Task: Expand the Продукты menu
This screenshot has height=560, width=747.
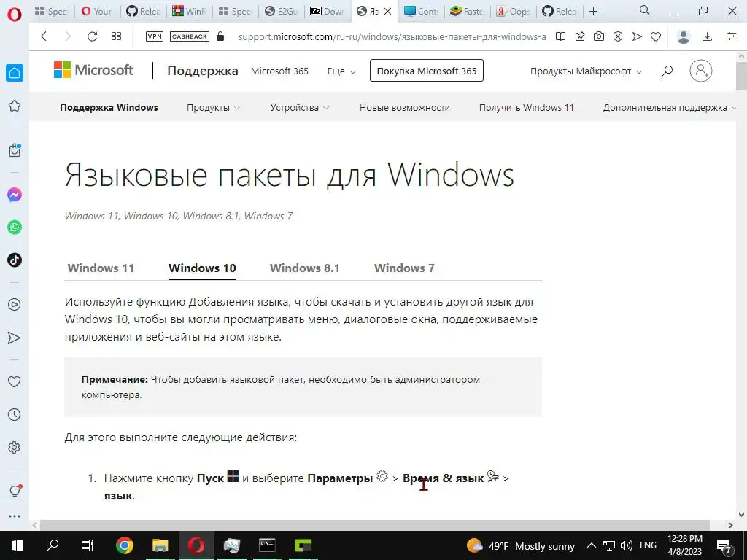Action: tap(214, 108)
